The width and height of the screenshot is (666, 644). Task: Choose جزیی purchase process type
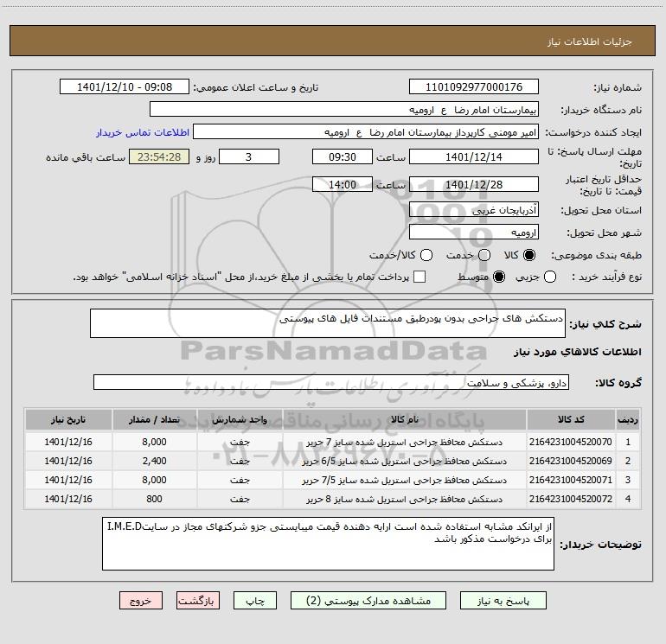pos(549,277)
